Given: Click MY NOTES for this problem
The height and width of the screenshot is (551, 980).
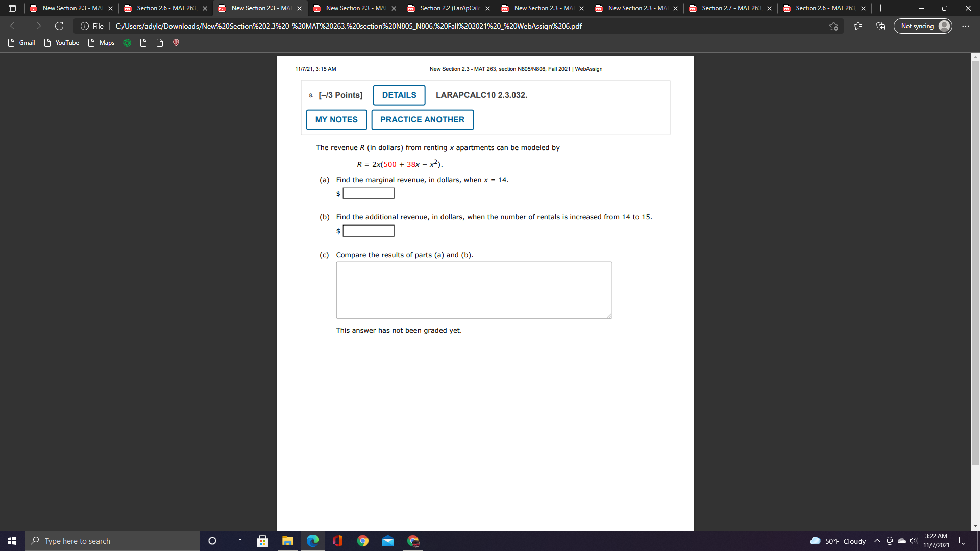Looking at the screenshot, I should (336, 119).
